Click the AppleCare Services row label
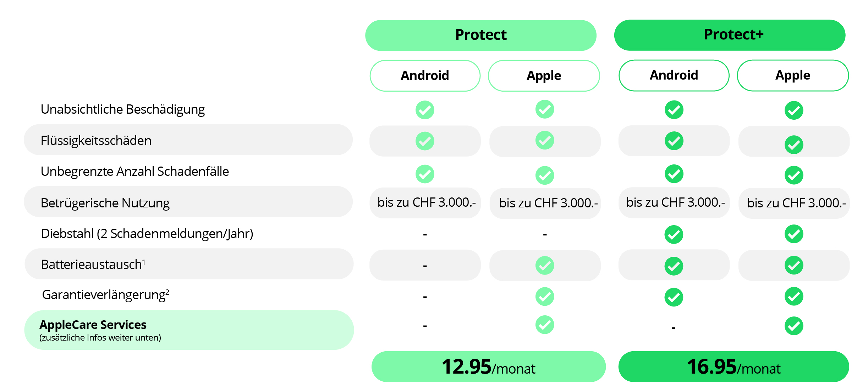This screenshot has width=868, height=391. pos(93,325)
